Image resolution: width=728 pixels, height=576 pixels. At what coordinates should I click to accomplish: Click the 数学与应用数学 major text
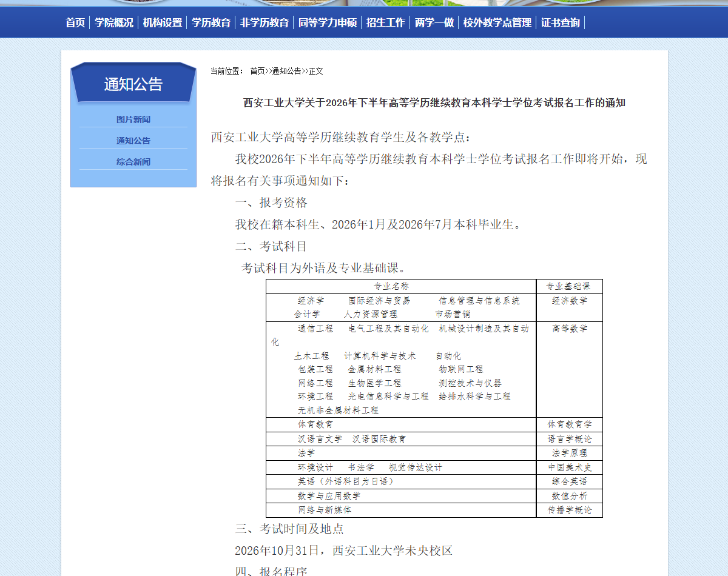pos(329,496)
